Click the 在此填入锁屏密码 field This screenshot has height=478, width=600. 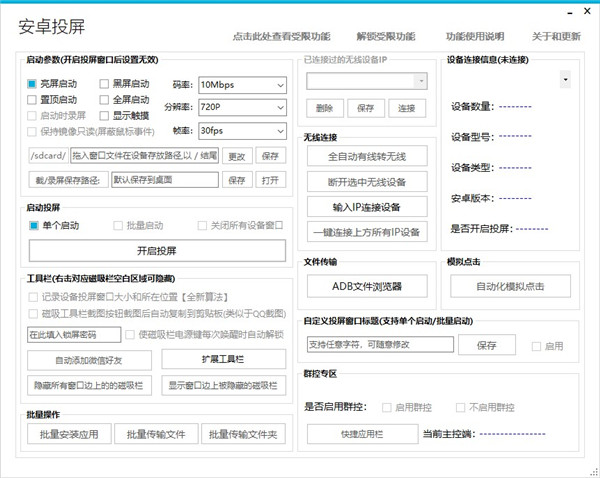pyautogui.click(x=74, y=334)
